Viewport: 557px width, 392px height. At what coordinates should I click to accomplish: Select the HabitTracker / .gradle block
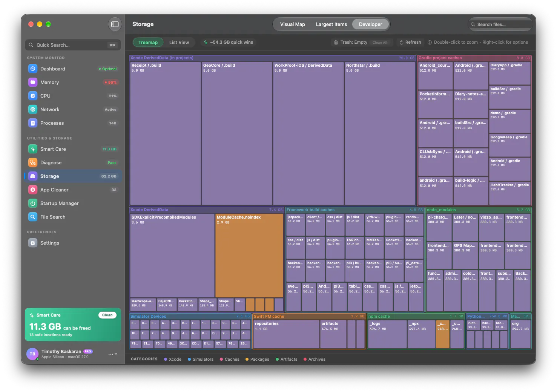[x=510, y=193]
